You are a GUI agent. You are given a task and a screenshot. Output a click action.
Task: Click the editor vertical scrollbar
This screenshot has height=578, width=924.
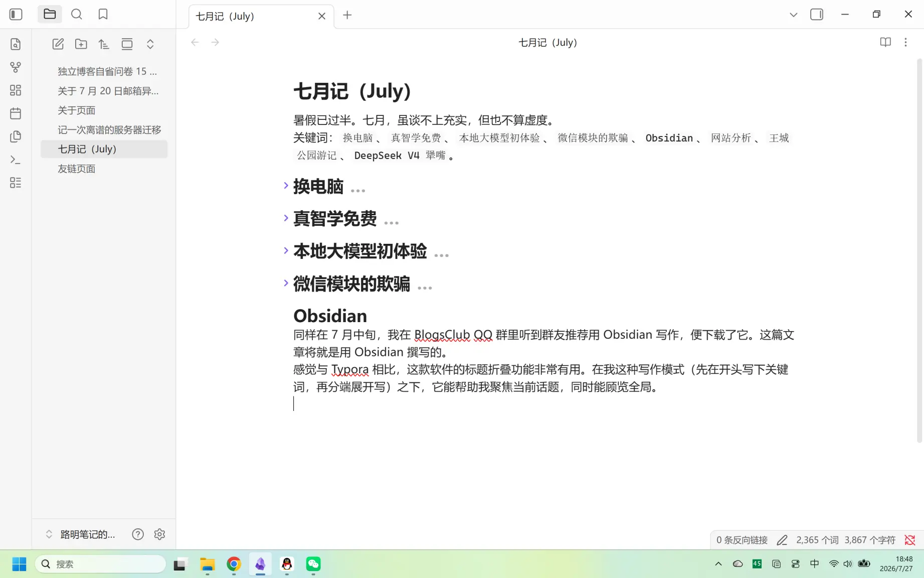[x=919, y=251]
